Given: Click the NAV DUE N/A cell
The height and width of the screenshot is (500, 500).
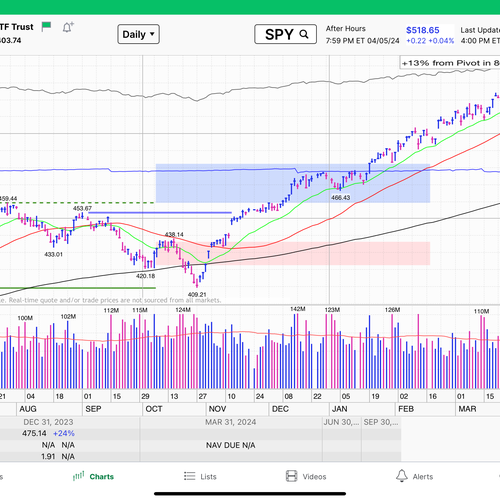Looking at the screenshot, I should point(230,445).
